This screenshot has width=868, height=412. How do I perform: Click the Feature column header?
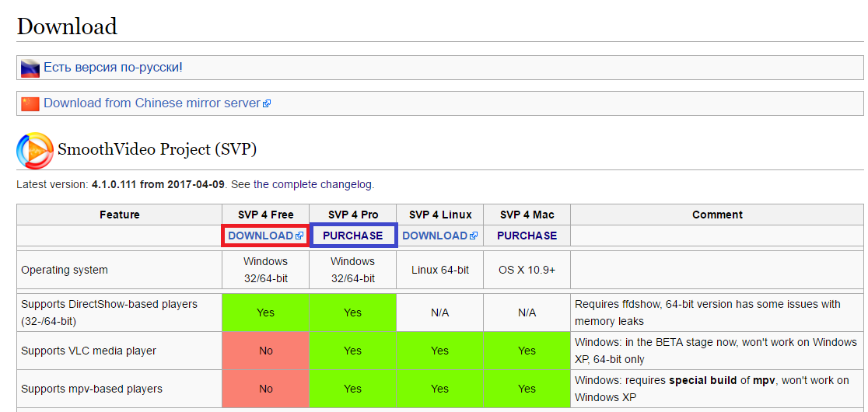[120, 215]
